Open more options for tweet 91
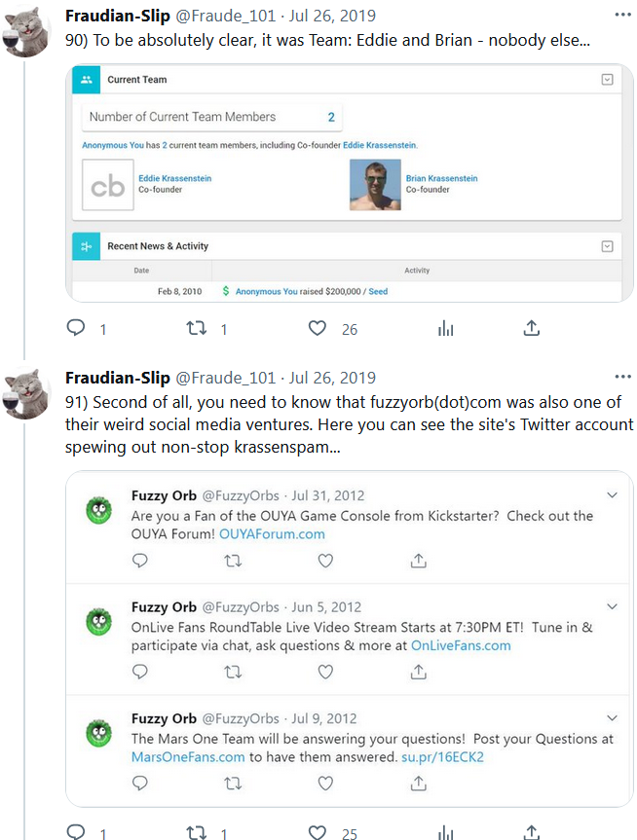The height and width of the screenshot is (840, 637). pyautogui.click(x=623, y=377)
